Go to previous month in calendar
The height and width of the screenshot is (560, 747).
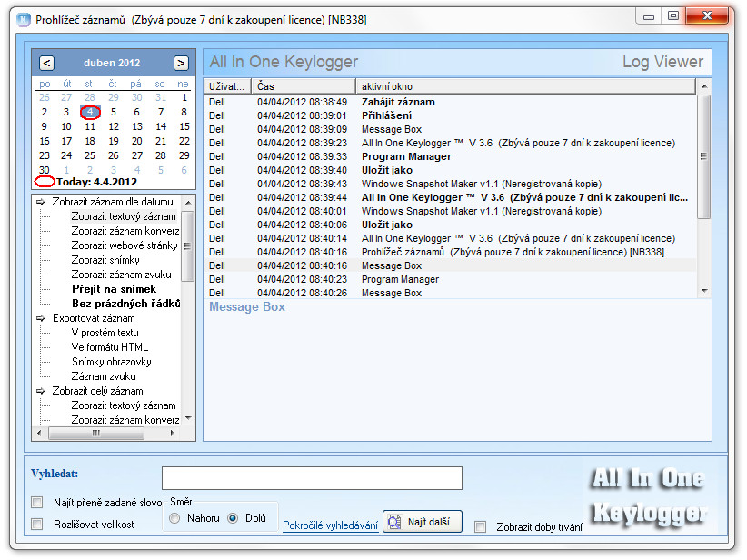tap(46, 63)
